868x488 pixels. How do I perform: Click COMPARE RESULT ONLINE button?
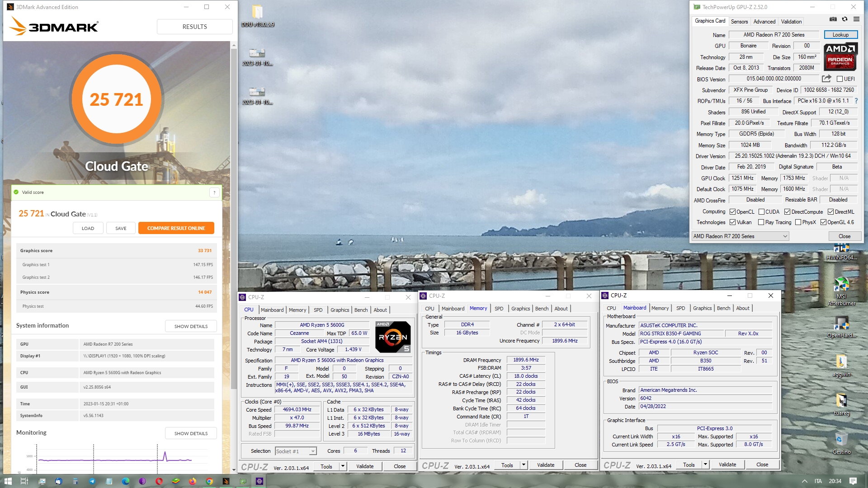(x=176, y=228)
